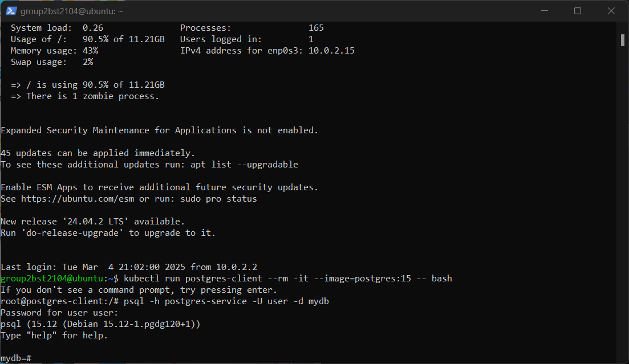Click the 'do-release-upgrade' text
Image resolution: width=629 pixels, height=364 pixels.
(x=72, y=233)
